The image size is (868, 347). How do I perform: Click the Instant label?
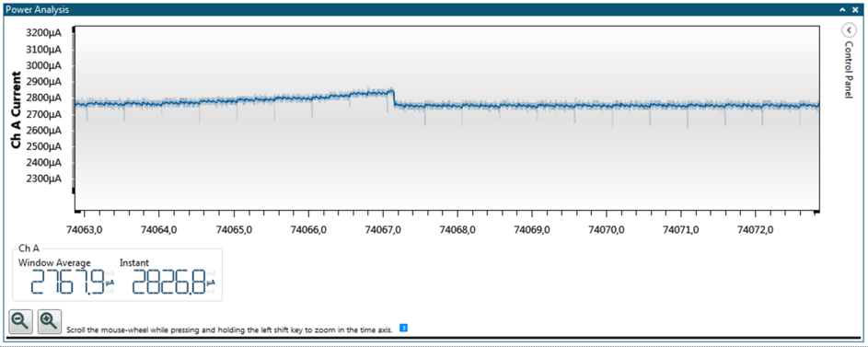[x=134, y=262]
